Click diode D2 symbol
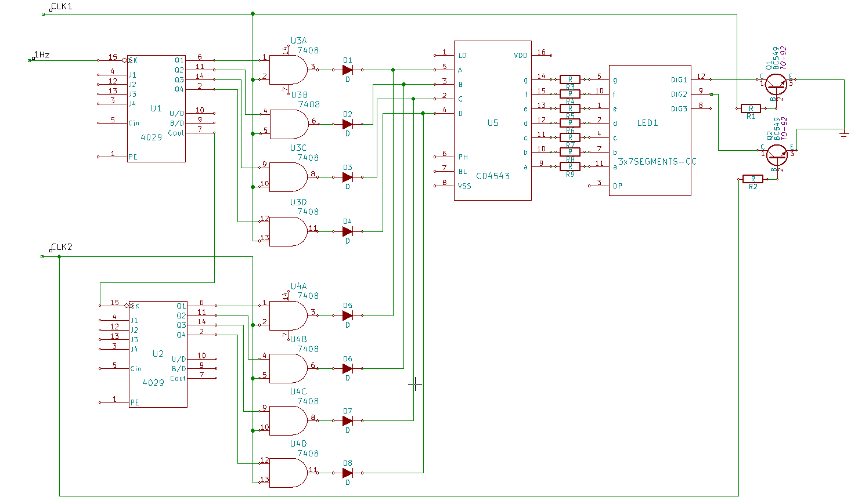The width and height of the screenshot is (858, 504). coord(348,124)
